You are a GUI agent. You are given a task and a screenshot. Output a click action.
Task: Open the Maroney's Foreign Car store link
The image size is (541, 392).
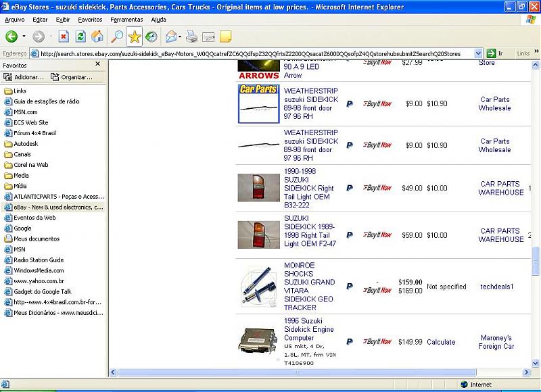tap(496, 342)
